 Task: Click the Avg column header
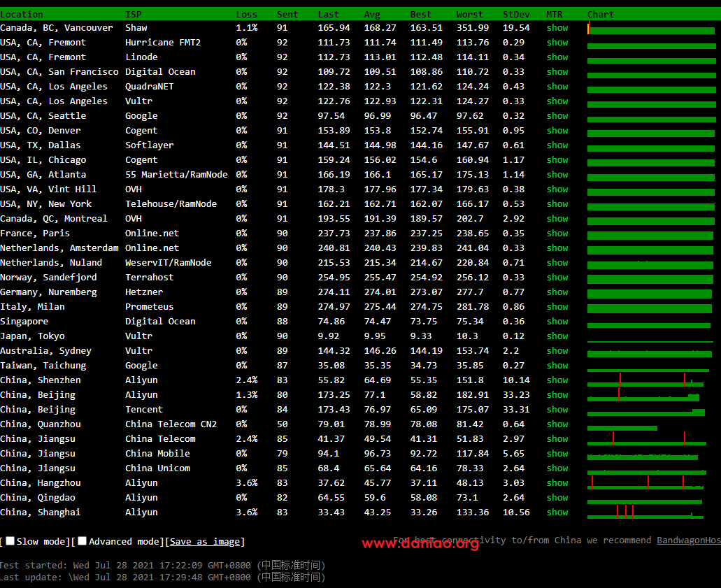[372, 14]
